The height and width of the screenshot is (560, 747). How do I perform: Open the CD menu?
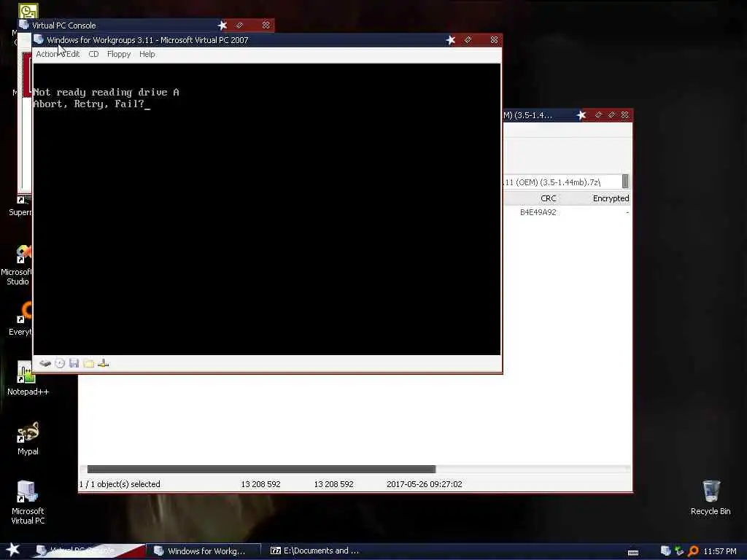pos(93,54)
